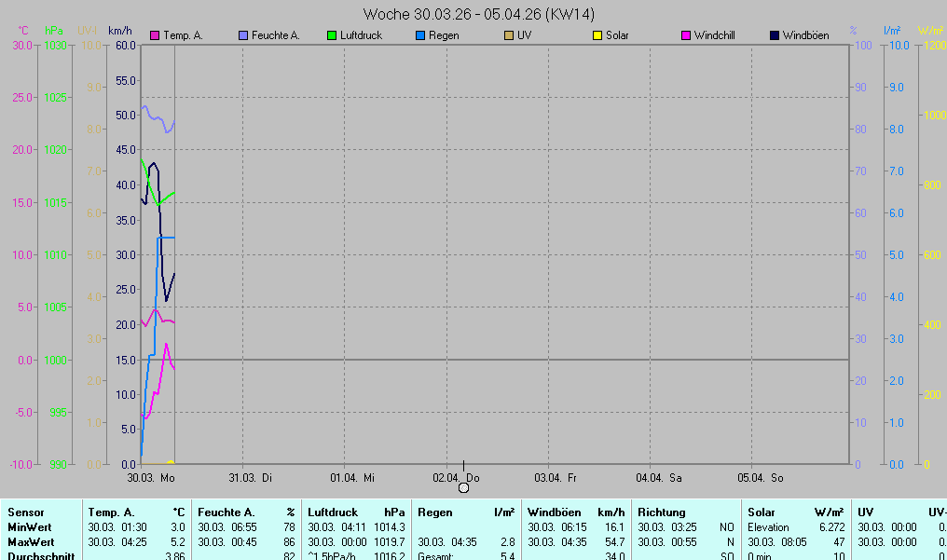
Task: Click the km/h axis unit label
Action: (121, 30)
